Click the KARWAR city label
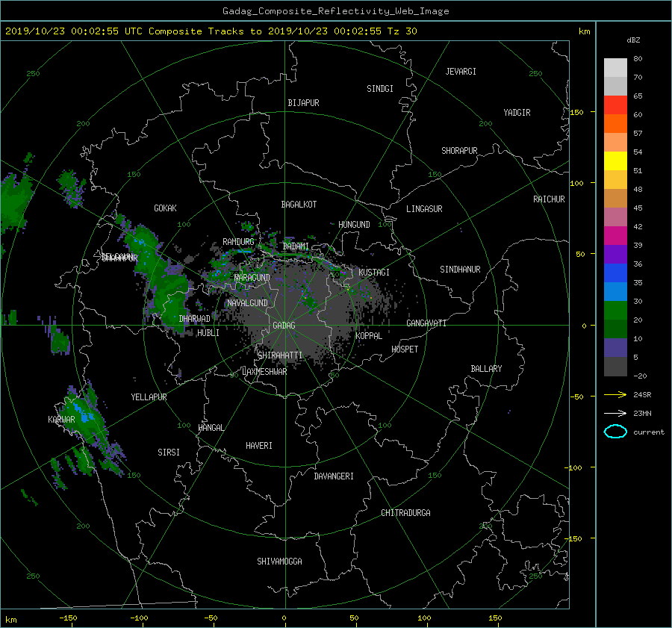672x628 pixels. coord(61,419)
